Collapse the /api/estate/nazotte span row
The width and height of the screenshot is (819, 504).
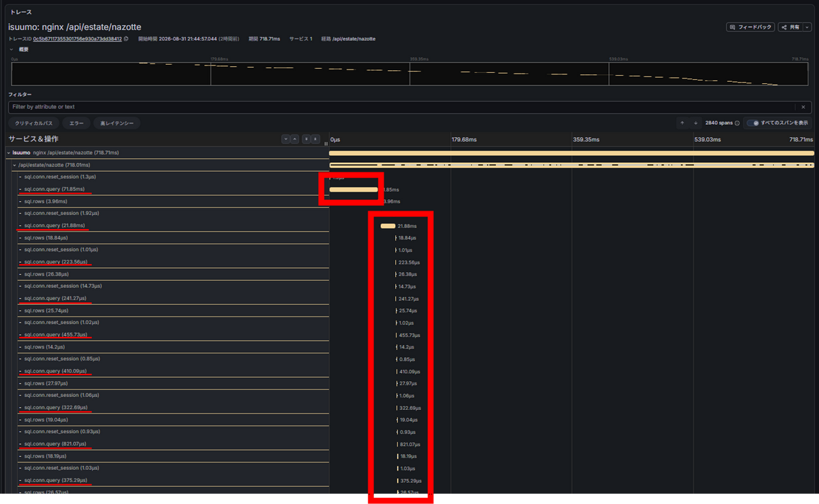(15, 165)
